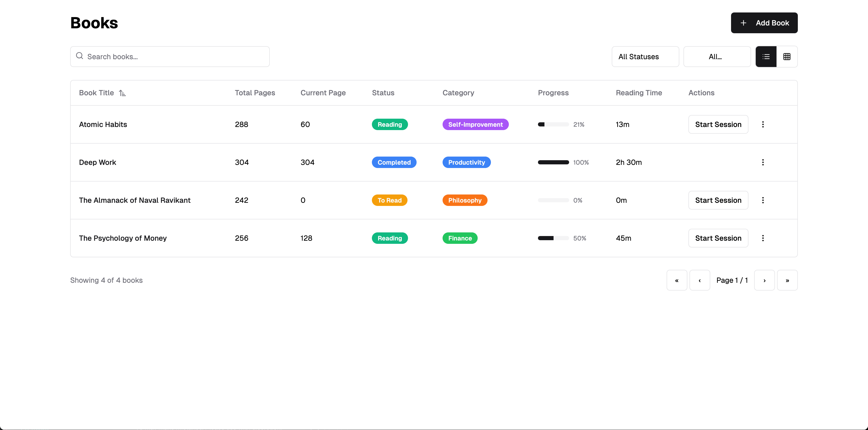Switch to list view
Viewport: 868px width, 430px height.
[x=766, y=57]
